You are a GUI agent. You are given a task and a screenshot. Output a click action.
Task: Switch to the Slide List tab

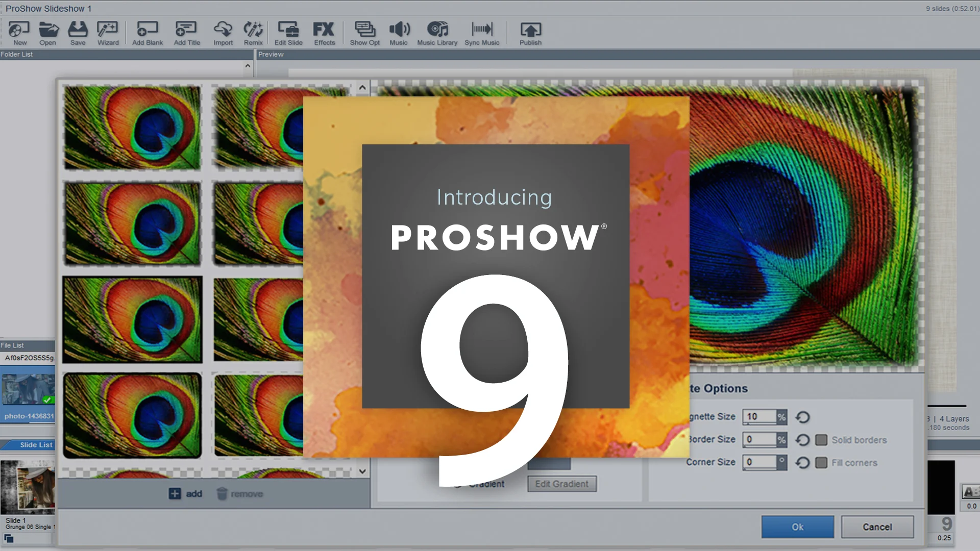36,445
